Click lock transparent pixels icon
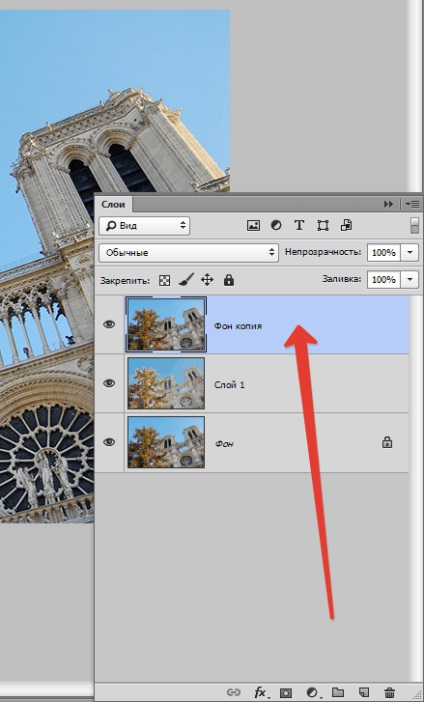The height and width of the screenshot is (702, 424). [165, 281]
